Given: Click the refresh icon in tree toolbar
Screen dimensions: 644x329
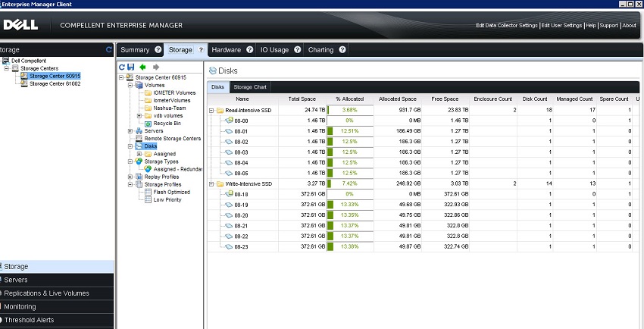Looking at the screenshot, I should 121,67.
